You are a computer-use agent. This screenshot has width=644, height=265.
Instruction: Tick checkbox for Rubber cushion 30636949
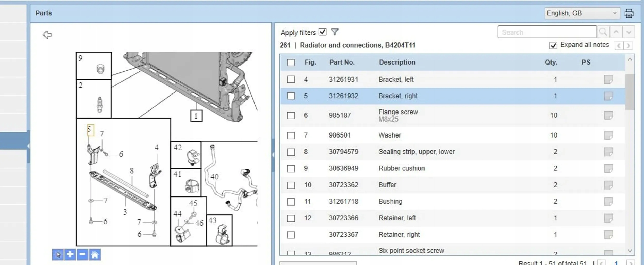coord(291,169)
